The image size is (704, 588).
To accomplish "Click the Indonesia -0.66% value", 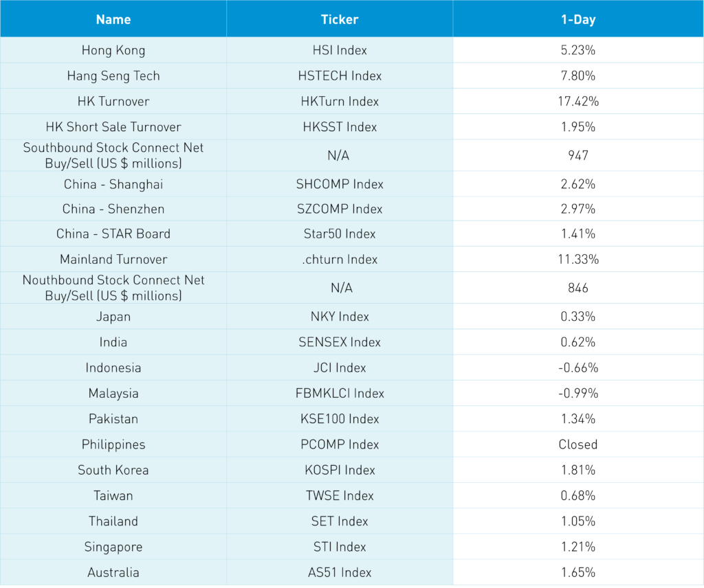I will 578,367.
